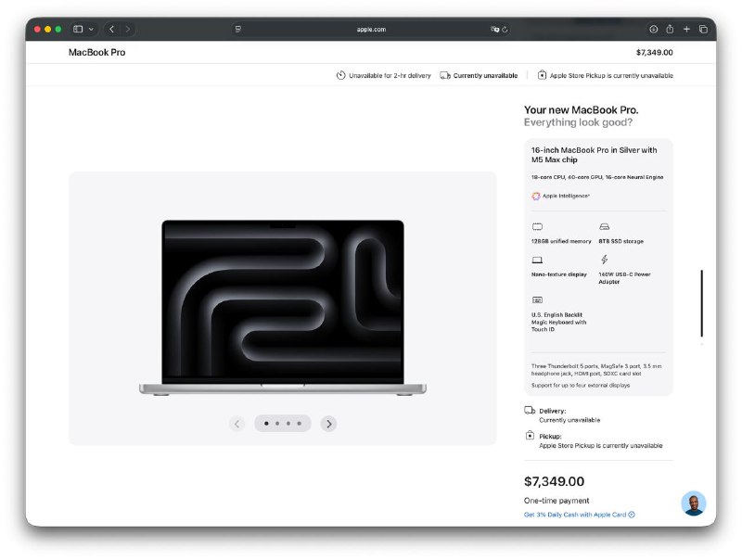Show previous MacBook Pro gallery image

tap(237, 424)
